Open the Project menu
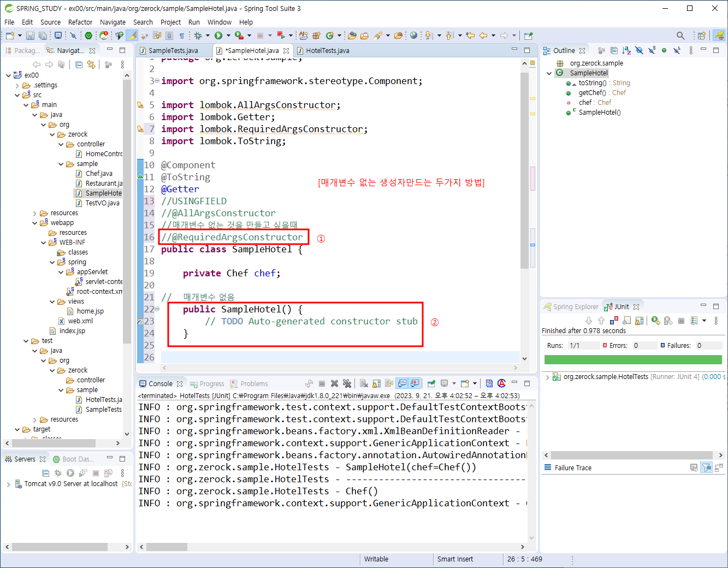 pos(170,22)
